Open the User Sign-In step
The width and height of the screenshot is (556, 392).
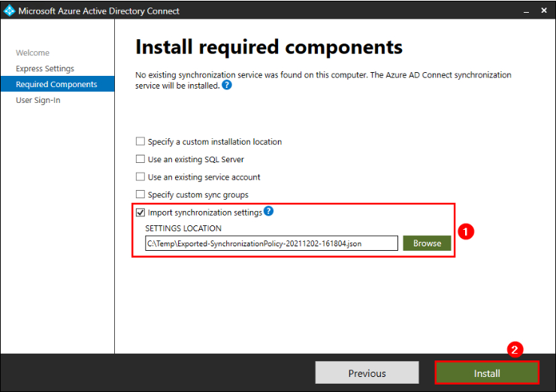[x=38, y=101]
